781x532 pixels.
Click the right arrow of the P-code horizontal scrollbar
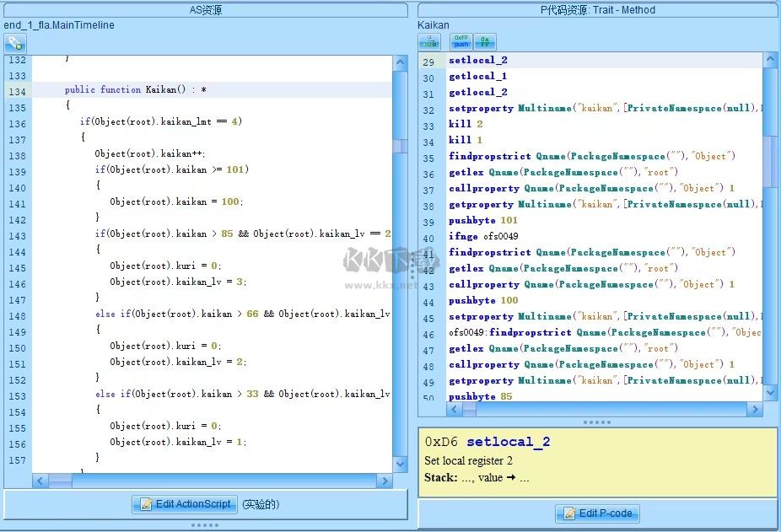[757, 409]
